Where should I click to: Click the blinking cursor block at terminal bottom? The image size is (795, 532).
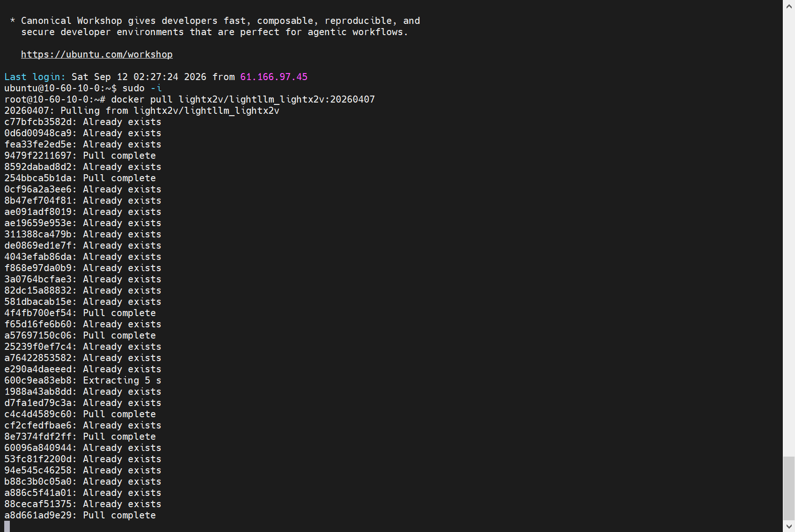click(7, 526)
